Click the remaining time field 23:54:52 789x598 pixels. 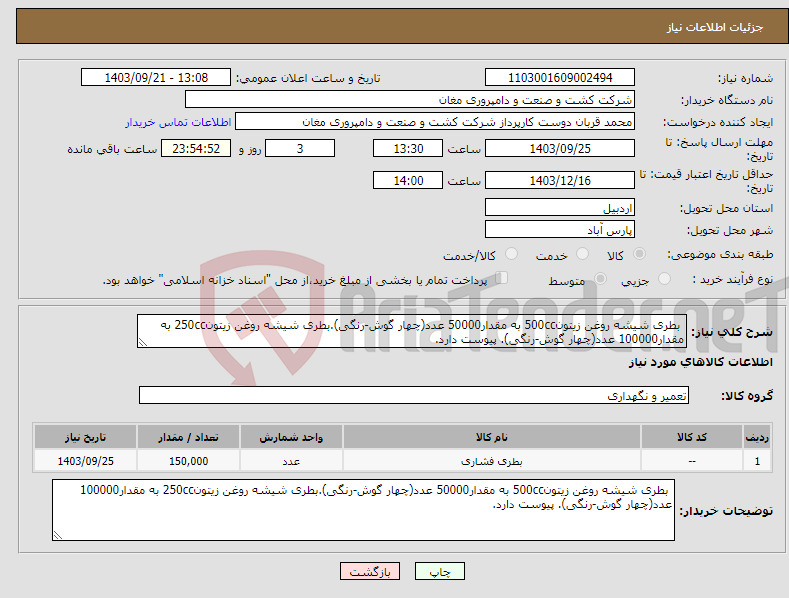point(196,148)
